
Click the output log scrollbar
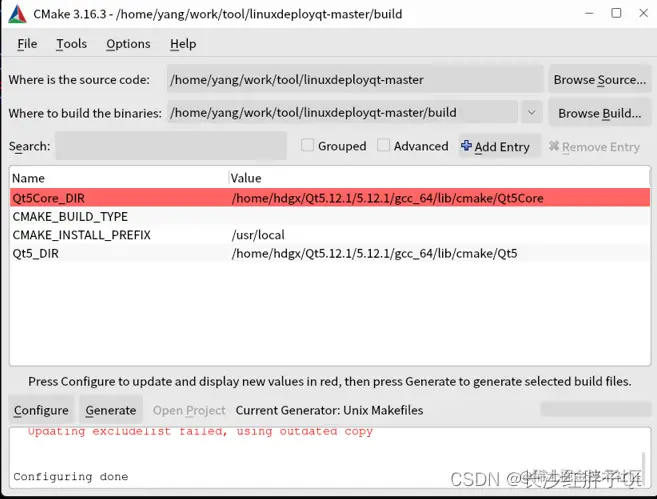[643, 467]
